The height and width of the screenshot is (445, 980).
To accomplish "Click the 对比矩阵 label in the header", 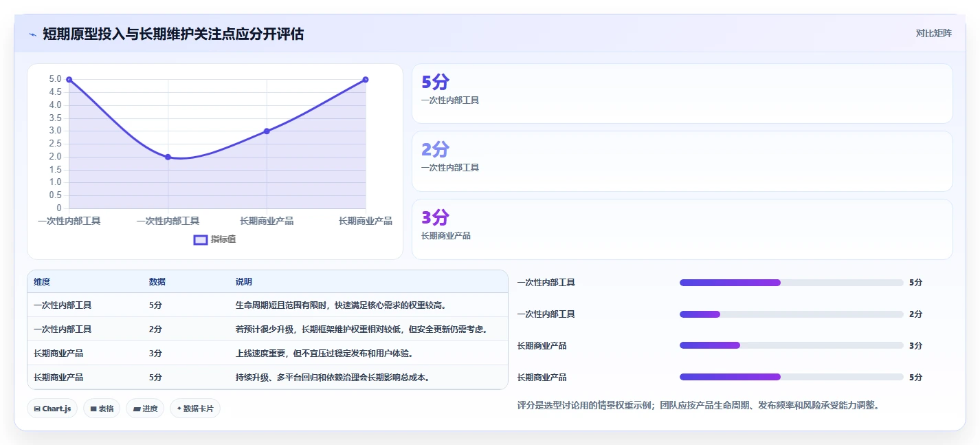I will coord(934,33).
